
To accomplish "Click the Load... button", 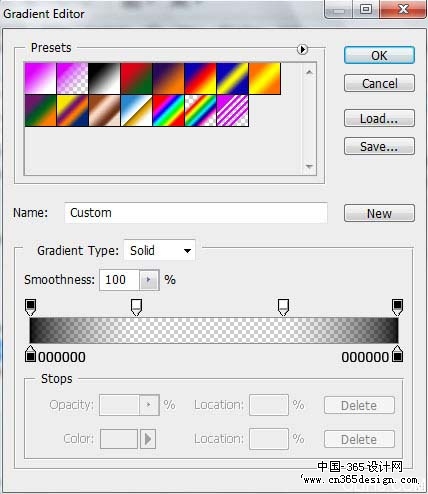I will click(379, 118).
